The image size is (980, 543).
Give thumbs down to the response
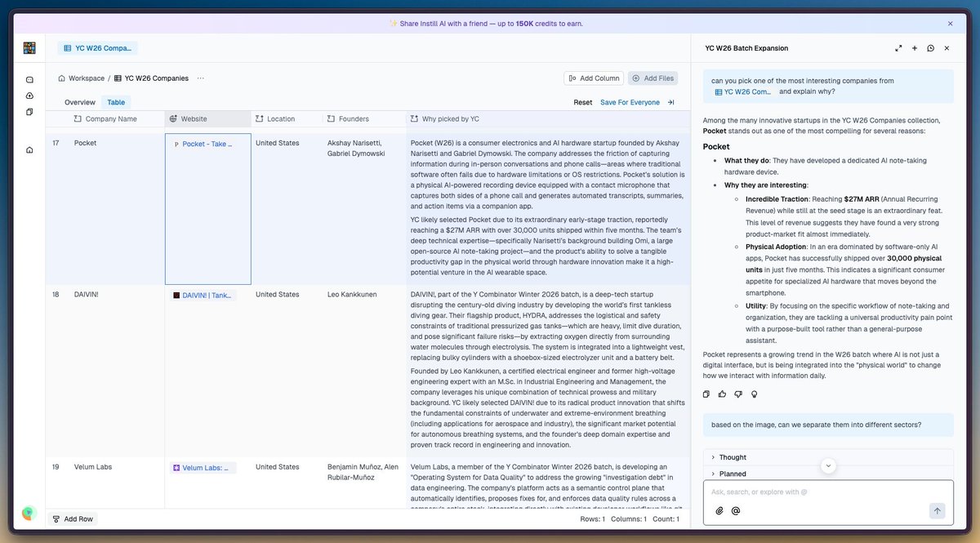[738, 394]
